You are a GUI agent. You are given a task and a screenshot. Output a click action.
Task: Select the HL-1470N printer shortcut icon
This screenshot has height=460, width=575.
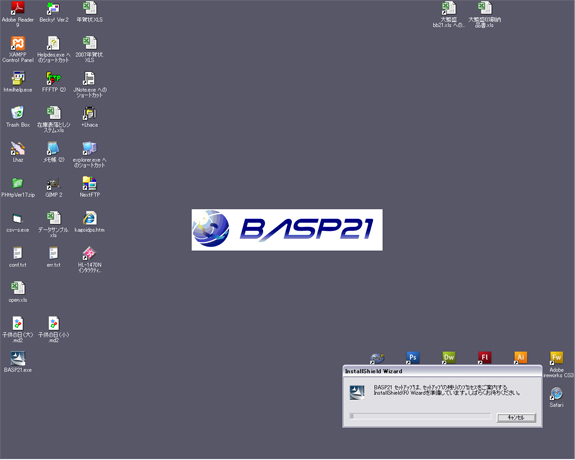pos(89,253)
